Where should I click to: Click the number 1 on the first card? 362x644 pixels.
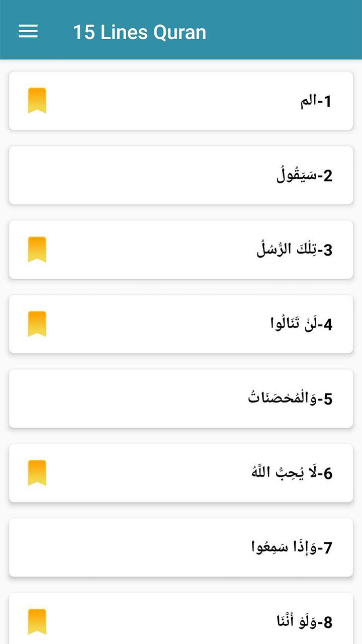[328, 102]
